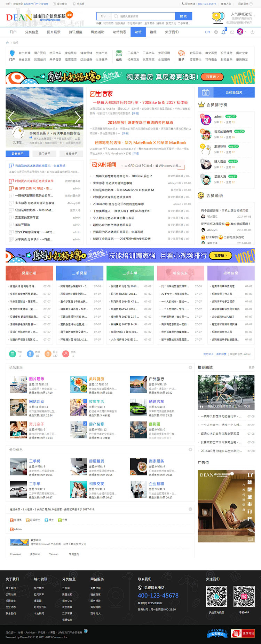Collapse the 论坛主版 section
Image resolution: width=261 pixels, height=644 pixels.
pos(190,367)
